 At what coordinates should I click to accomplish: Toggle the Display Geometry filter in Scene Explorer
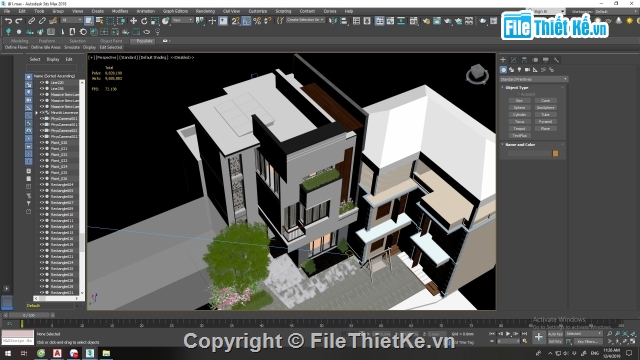pos(28,77)
